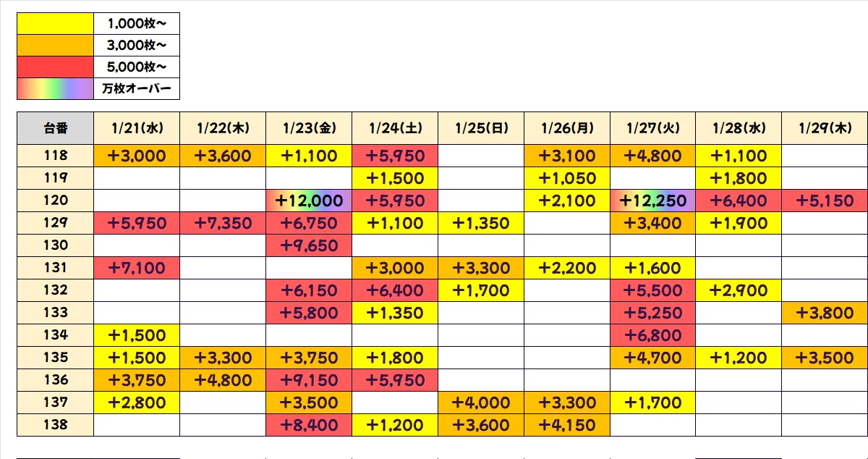Click the yellow 1,000枚 legend swatch
This screenshot has height=459, width=868.
click(x=56, y=24)
